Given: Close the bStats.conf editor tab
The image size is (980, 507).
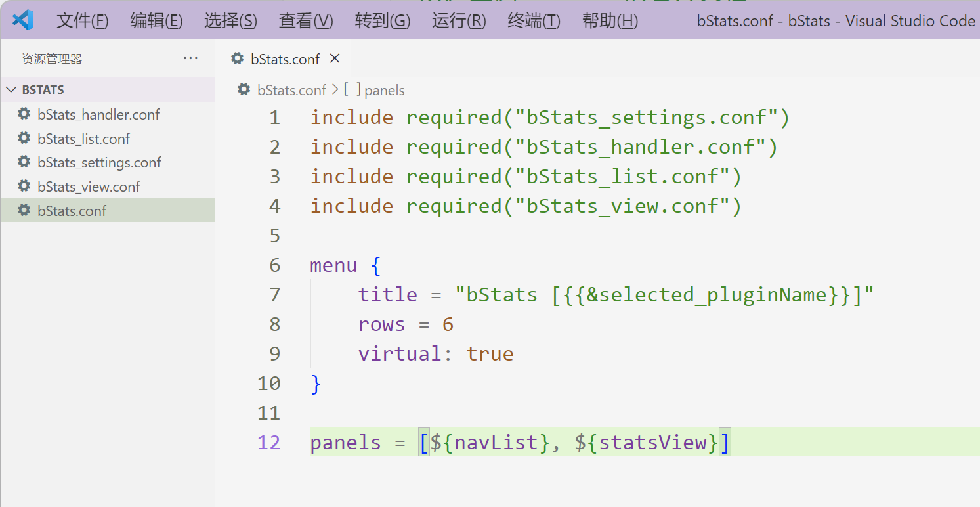Looking at the screenshot, I should coord(335,59).
